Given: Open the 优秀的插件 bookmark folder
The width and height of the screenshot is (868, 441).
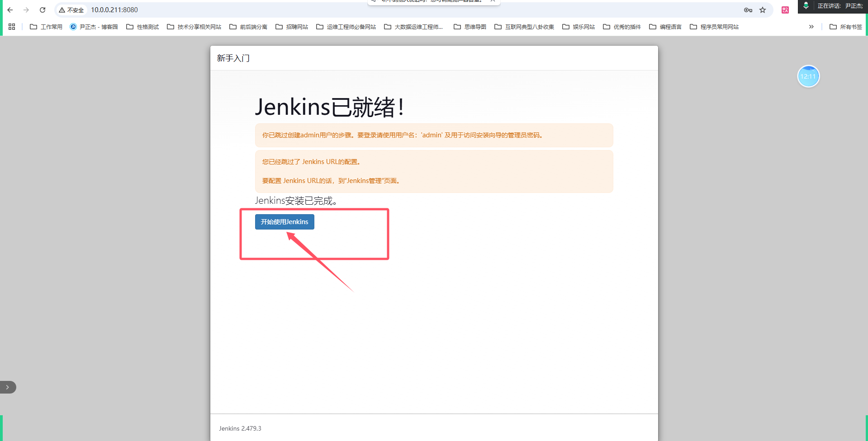Looking at the screenshot, I should pos(622,27).
